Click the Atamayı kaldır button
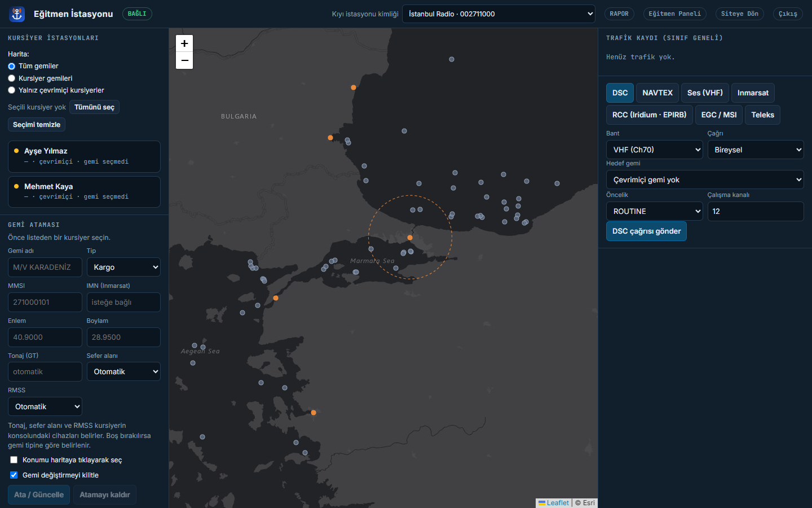The width and height of the screenshot is (812, 508). 105,495
